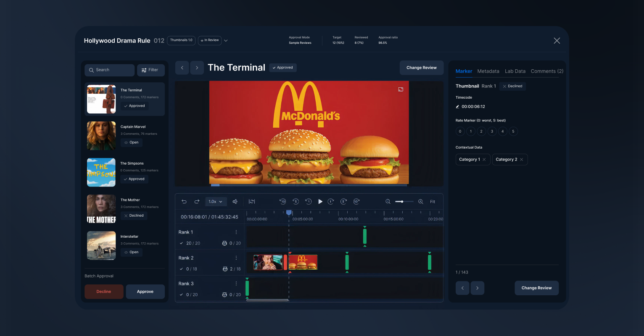Select the green marker in the Rank 1 track
644x336 pixels.
(x=365, y=236)
